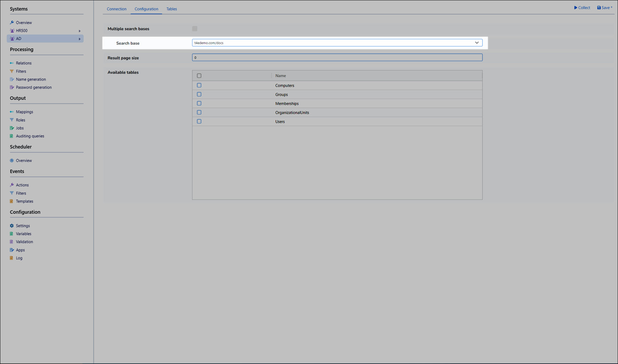Viewport: 618px width, 364px height.
Task: Click the Result page size field
Action: (x=337, y=58)
